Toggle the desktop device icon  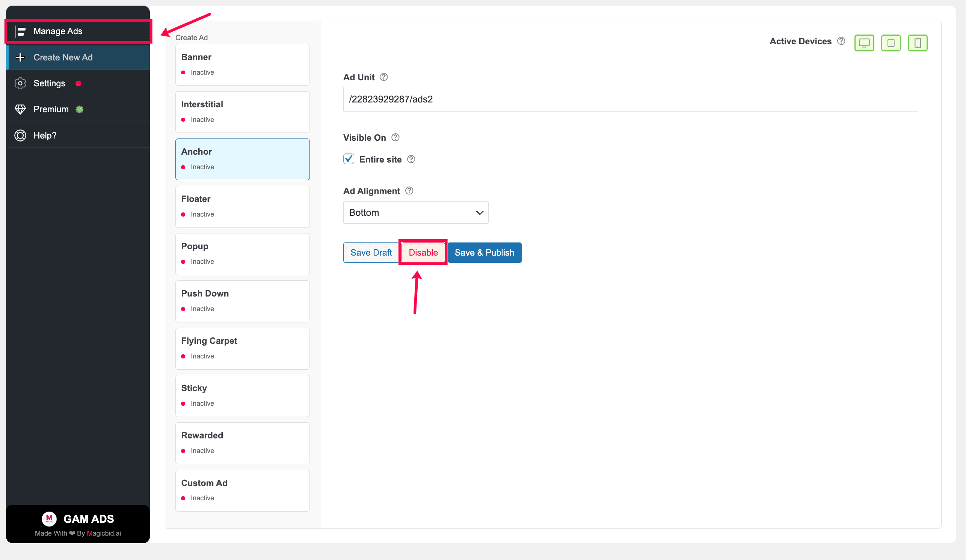[865, 43]
